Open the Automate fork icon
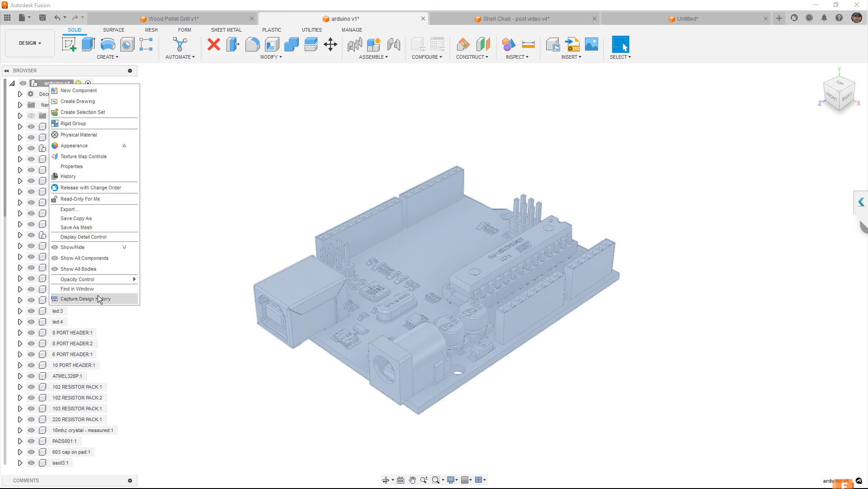Image resolution: width=868 pixels, height=489 pixels. point(180,44)
